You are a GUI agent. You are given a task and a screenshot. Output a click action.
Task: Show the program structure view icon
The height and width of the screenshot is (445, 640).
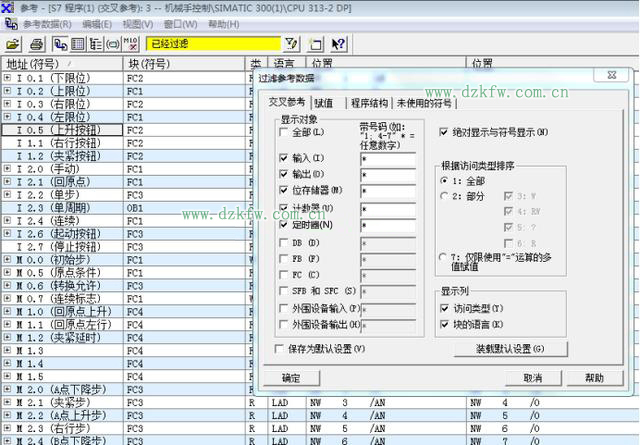tap(96, 44)
